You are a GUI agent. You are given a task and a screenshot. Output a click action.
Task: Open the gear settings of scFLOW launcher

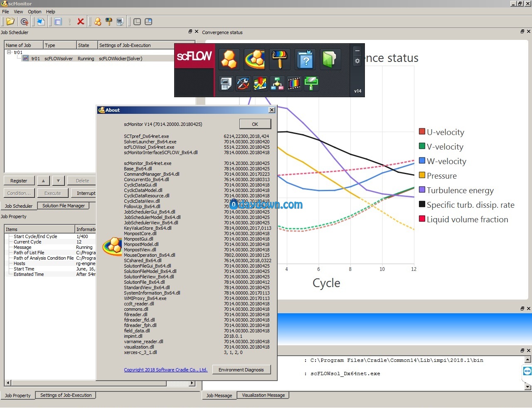pos(357,61)
